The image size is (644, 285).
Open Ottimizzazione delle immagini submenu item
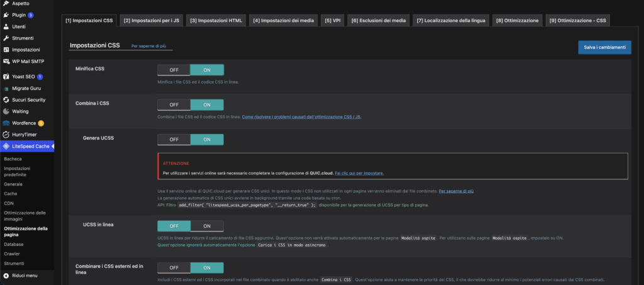pyautogui.click(x=25, y=216)
